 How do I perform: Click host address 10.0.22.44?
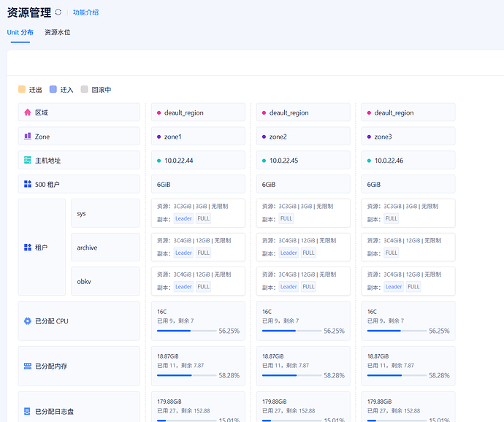[178, 161]
